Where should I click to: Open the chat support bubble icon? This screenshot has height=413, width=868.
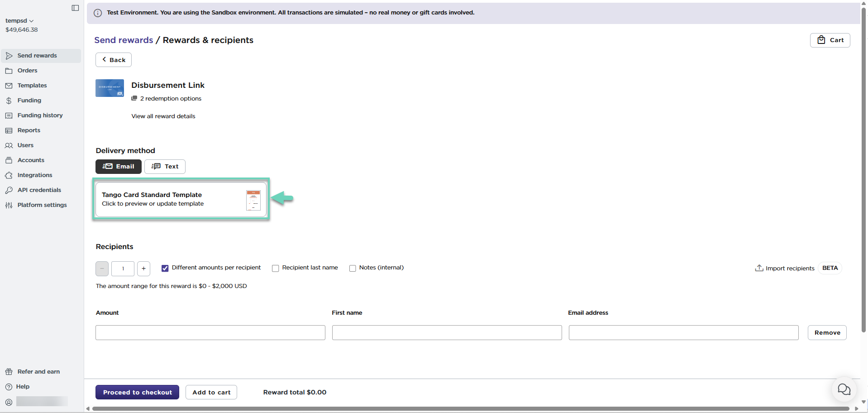coord(844,389)
